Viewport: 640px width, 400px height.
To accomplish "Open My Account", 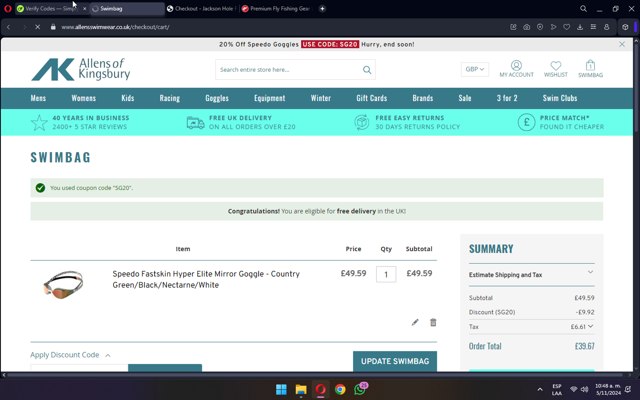I will pos(516,69).
